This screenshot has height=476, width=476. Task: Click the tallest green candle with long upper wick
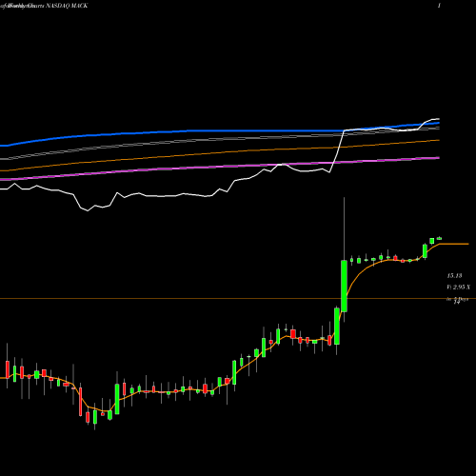344,286
